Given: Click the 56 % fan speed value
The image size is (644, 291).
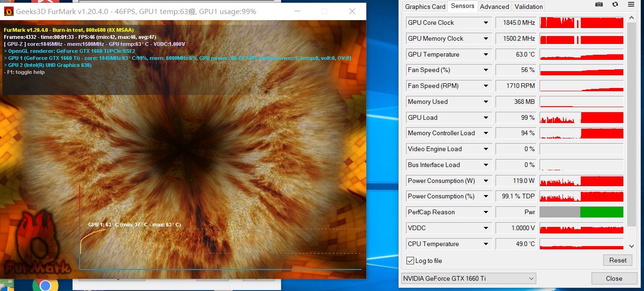Looking at the screenshot, I should pos(516,70).
